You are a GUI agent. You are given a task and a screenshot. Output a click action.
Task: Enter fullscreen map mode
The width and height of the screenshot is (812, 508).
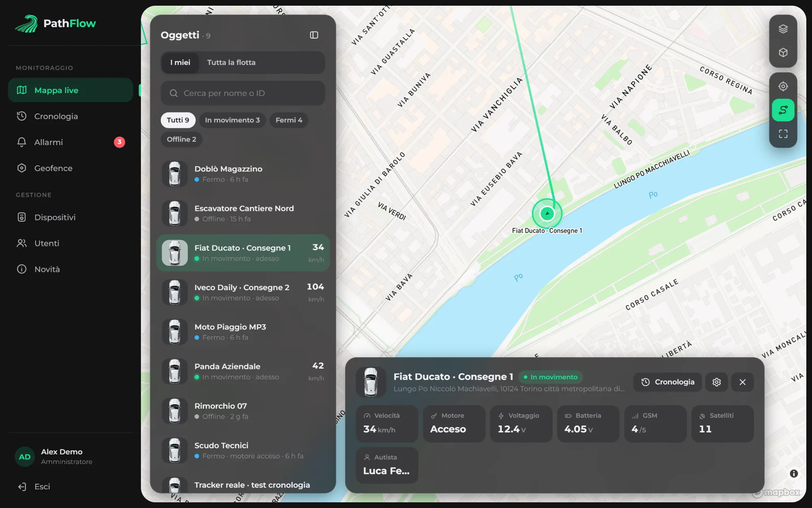pyautogui.click(x=783, y=134)
